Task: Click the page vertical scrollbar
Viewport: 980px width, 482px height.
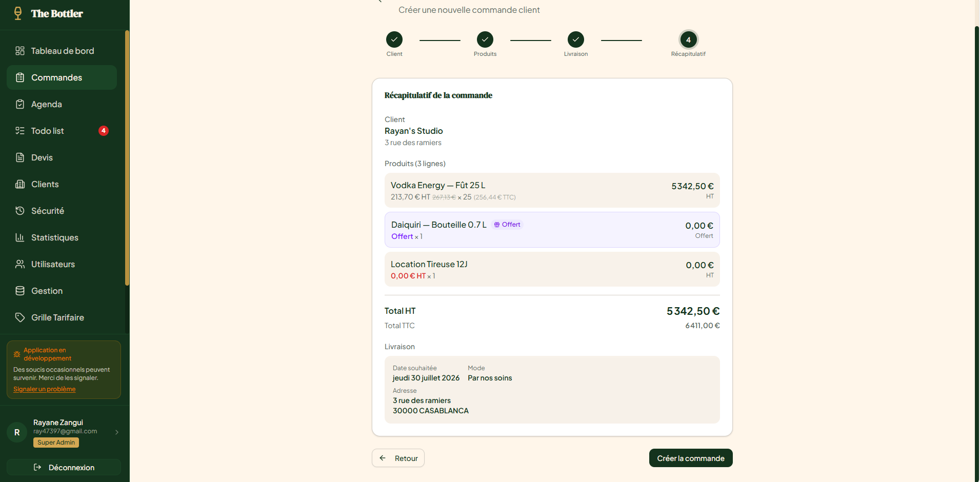Action: 977,254
